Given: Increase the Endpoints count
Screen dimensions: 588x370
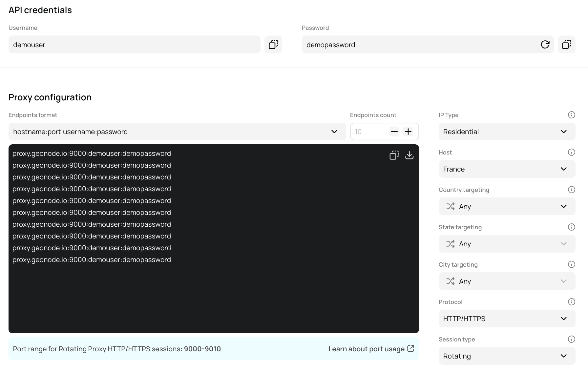Looking at the screenshot, I should (408, 131).
